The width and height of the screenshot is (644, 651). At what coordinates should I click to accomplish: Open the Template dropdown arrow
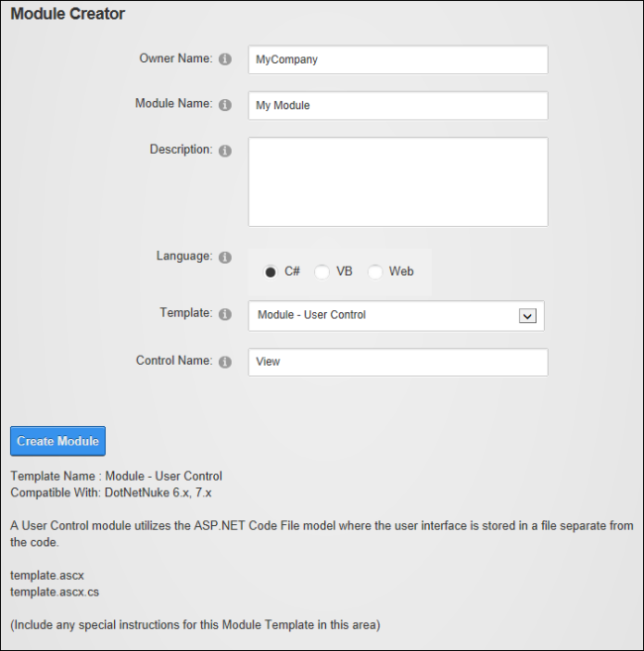(x=527, y=316)
